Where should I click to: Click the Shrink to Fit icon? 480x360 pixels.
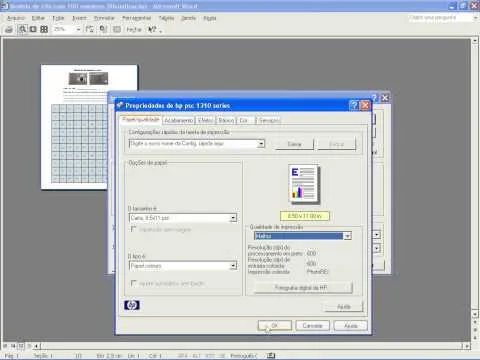click(103, 29)
